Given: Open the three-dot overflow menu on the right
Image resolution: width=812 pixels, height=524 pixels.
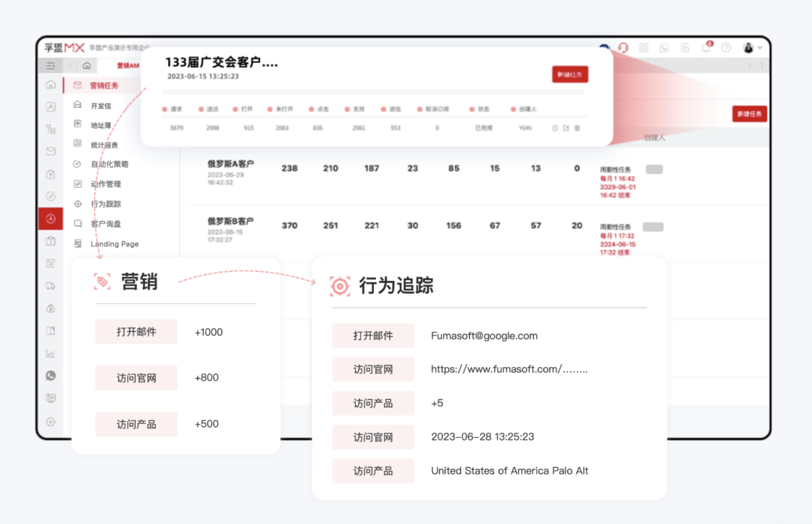Looking at the screenshot, I should pos(762,65).
